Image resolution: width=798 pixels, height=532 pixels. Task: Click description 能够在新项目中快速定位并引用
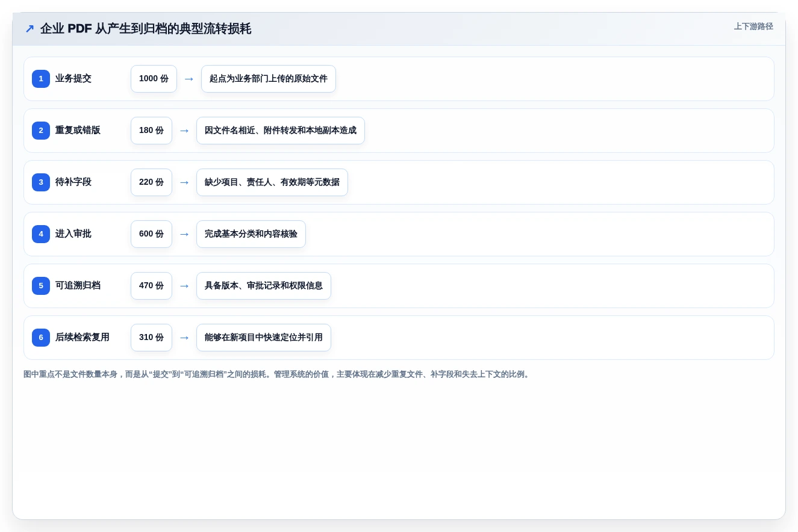[264, 338]
